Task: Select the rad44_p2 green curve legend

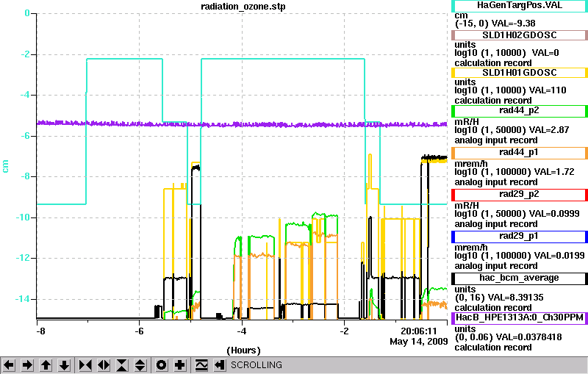Action: point(520,111)
